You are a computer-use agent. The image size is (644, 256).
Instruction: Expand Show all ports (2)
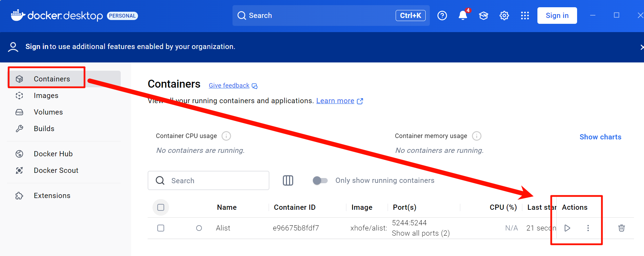click(x=421, y=233)
